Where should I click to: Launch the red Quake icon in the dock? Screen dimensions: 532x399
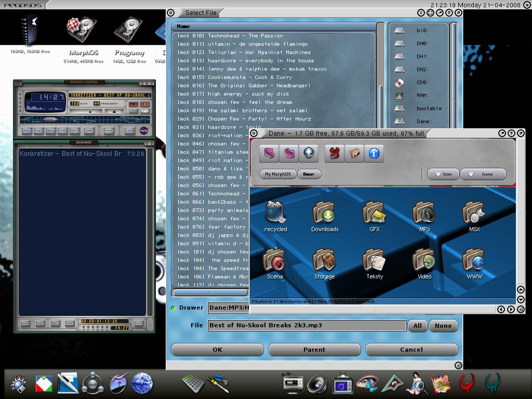point(467,384)
